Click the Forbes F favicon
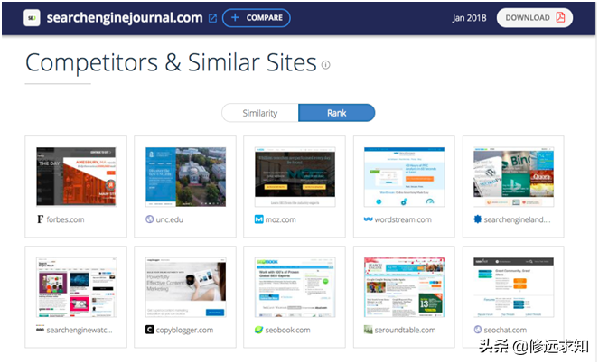This screenshot has height=364, width=599. click(x=40, y=219)
